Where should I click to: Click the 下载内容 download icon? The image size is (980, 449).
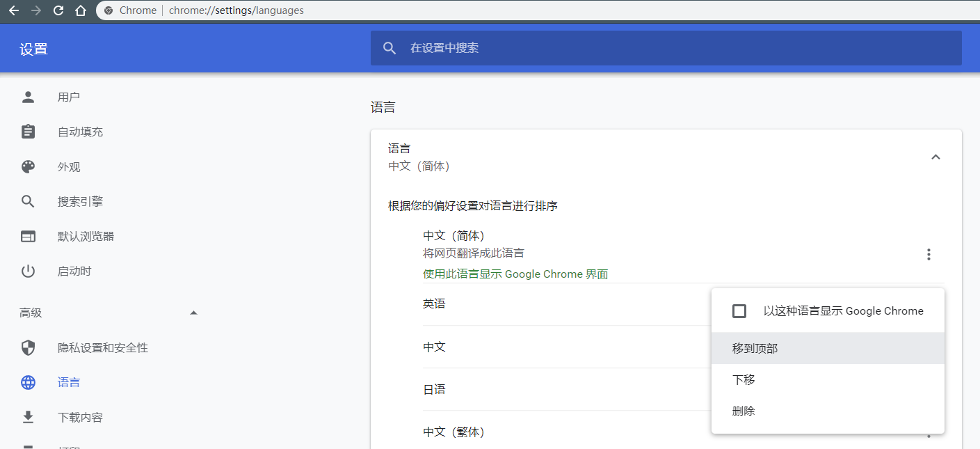[x=28, y=417]
